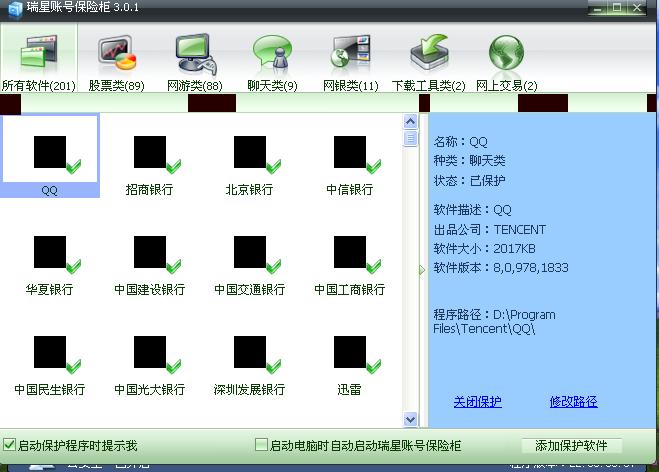Minimize the 瑞星账号保险柜 window
Viewport: 659px width, 472px height.
pos(597,8)
